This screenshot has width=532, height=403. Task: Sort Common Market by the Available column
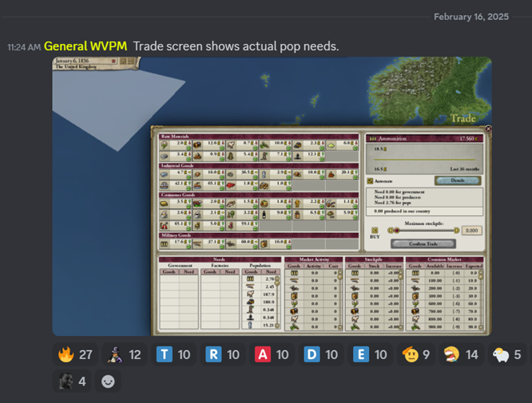pyautogui.click(x=435, y=266)
